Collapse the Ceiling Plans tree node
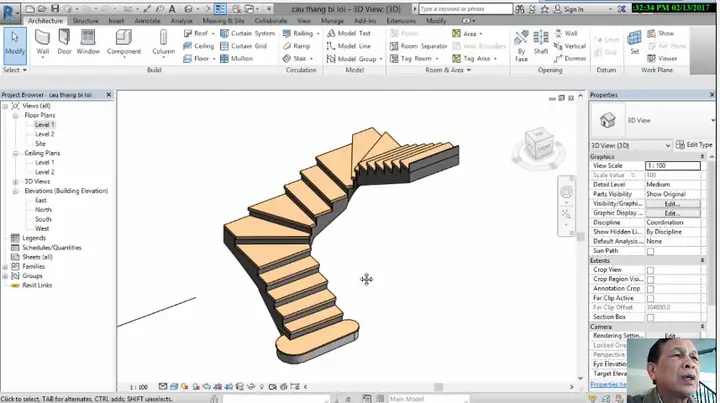 [x=15, y=153]
